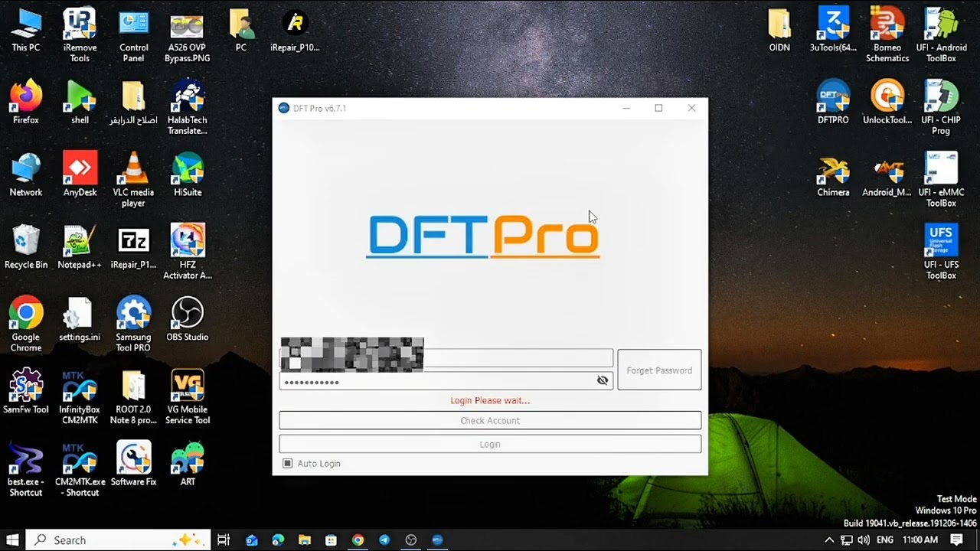Open Borneo Schematics shortcut
Viewport: 980px width, 551px height.
887,36
